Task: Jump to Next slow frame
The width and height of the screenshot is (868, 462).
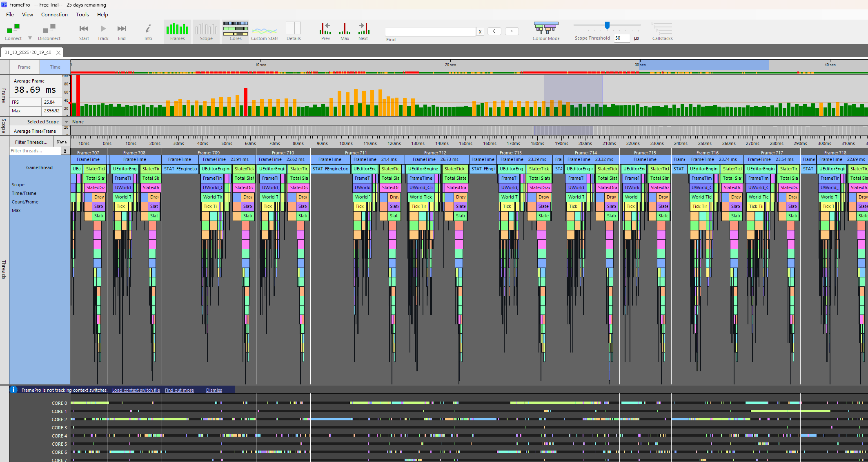Action: [x=363, y=29]
